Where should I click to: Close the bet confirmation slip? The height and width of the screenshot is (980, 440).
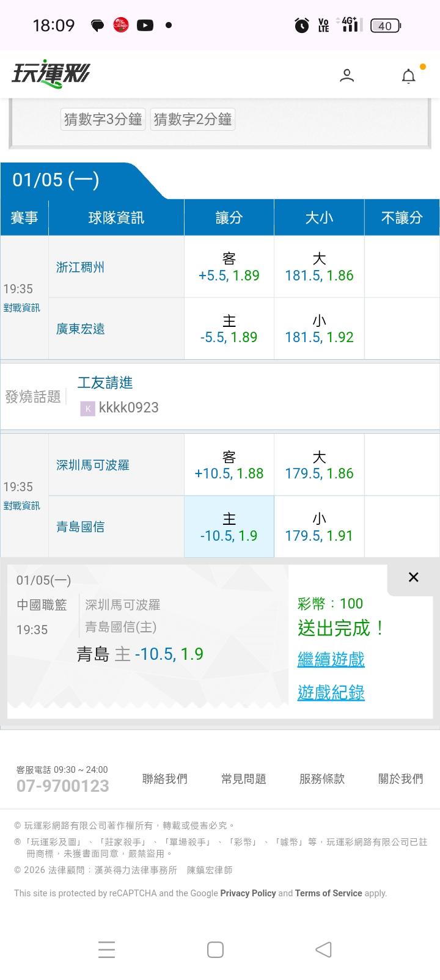tap(413, 577)
